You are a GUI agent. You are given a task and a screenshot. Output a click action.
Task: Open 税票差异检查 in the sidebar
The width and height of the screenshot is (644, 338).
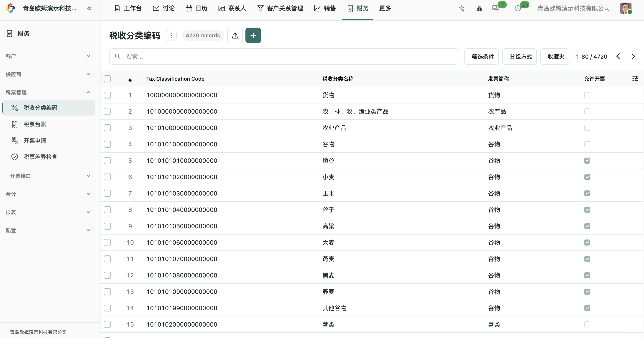click(x=49, y=157)
